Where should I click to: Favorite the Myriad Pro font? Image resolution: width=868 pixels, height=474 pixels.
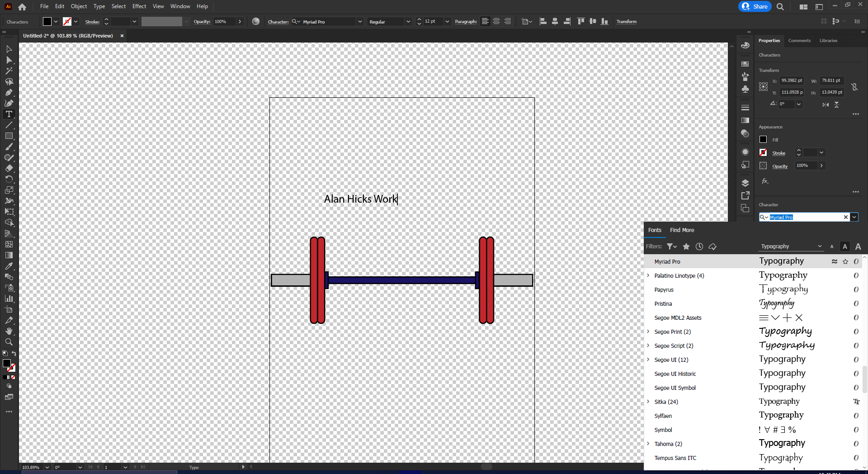coord(845,261)
